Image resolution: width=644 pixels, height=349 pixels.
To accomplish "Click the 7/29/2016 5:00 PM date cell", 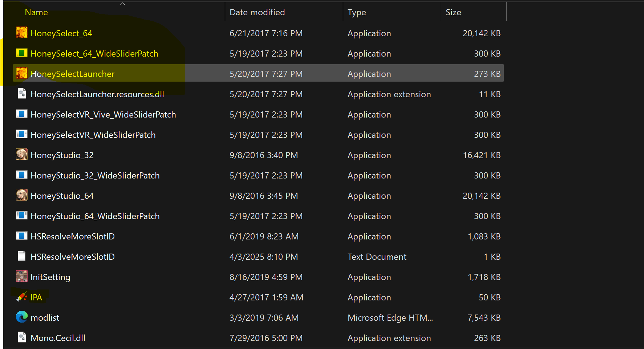I will 266,338.
